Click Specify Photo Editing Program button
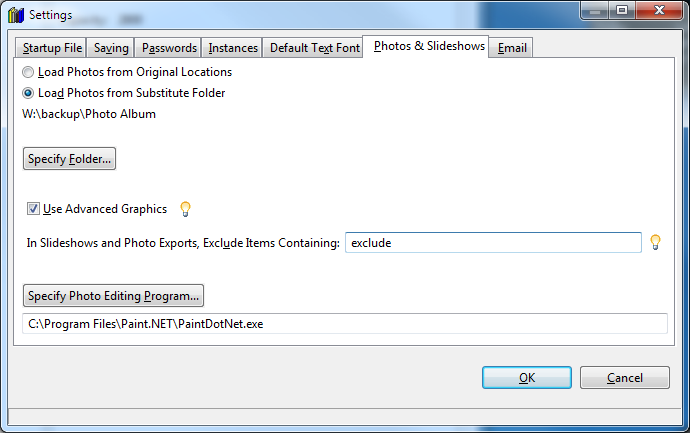The image size is (690, 433). coord(114,296)
